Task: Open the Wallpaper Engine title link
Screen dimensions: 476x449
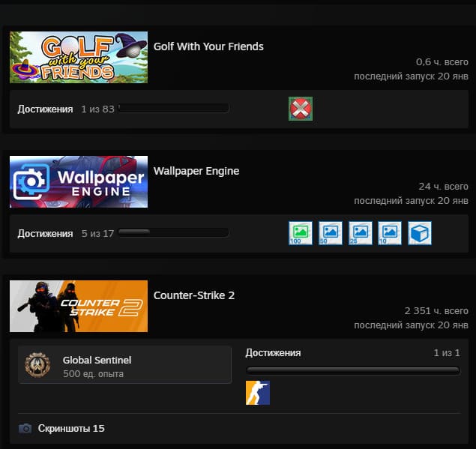Action: 196,171
